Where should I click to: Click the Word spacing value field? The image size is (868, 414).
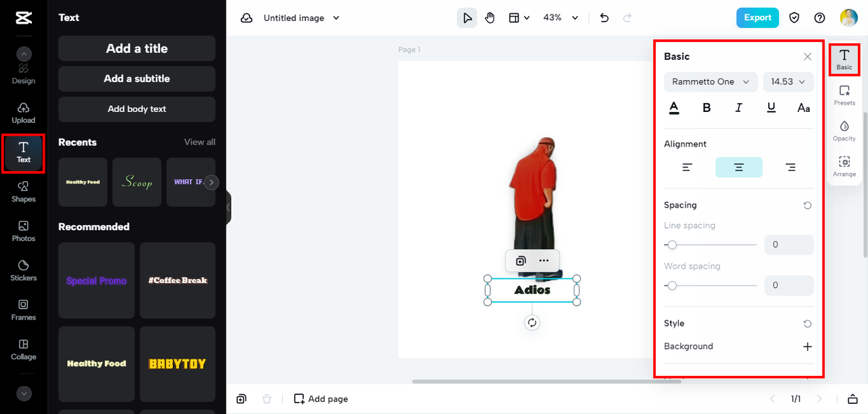tap(789, 286)
